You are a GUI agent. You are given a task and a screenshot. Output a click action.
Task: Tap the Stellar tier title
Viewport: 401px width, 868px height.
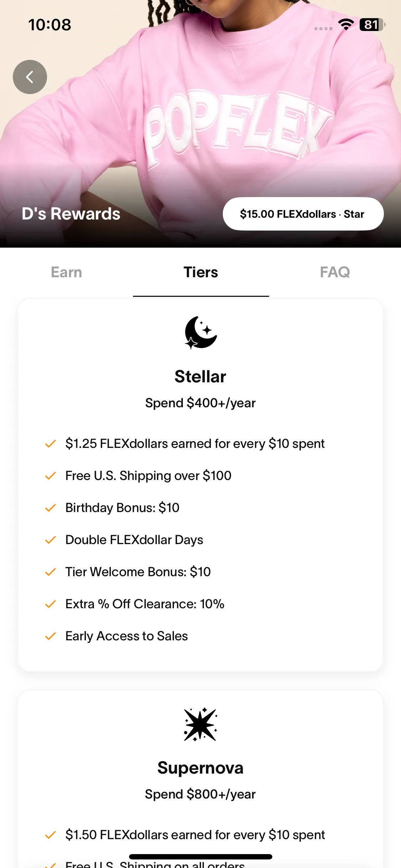point(200,377)
